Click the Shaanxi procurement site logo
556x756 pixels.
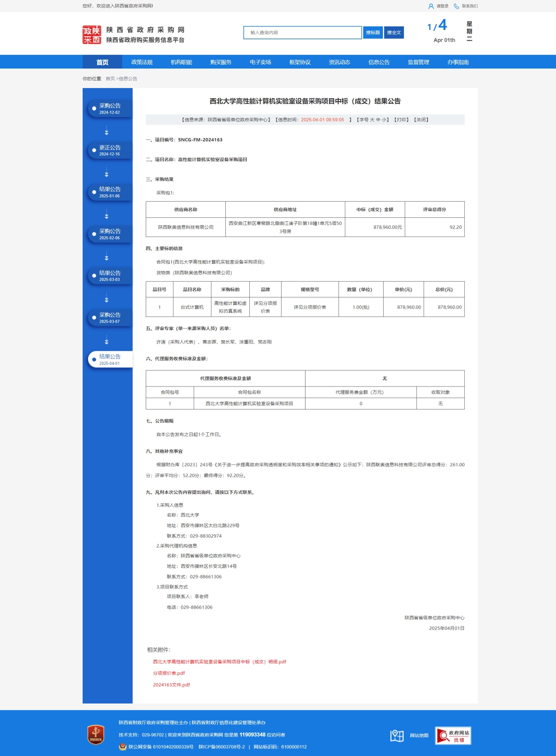(x=91, y=35)
